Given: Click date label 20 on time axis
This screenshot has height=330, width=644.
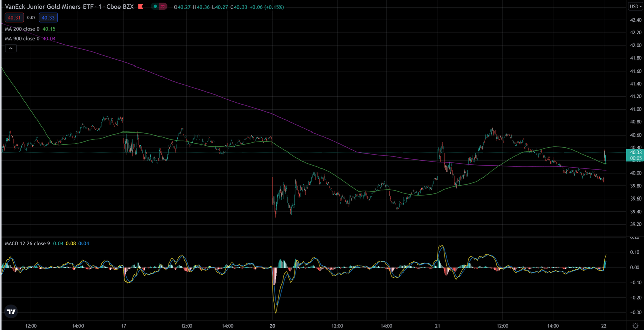Looking at the screenshot, I should pos(273,326).
